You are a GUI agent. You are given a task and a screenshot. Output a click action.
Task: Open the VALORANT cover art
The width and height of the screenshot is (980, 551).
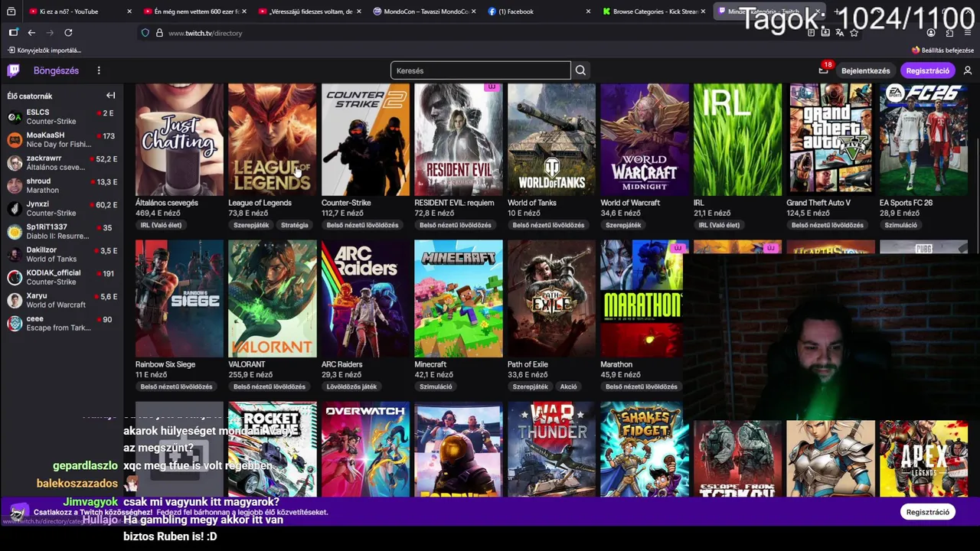(272, 298)
